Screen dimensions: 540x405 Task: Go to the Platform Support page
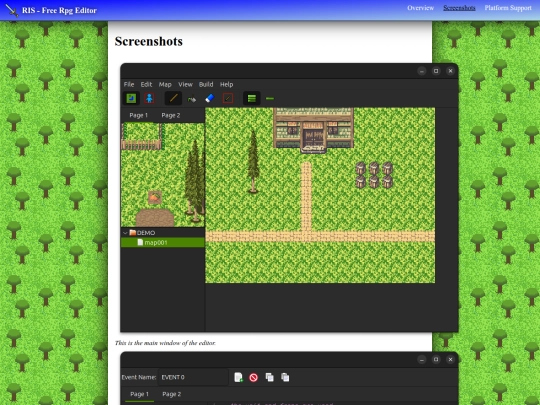(x=508, y=8)
